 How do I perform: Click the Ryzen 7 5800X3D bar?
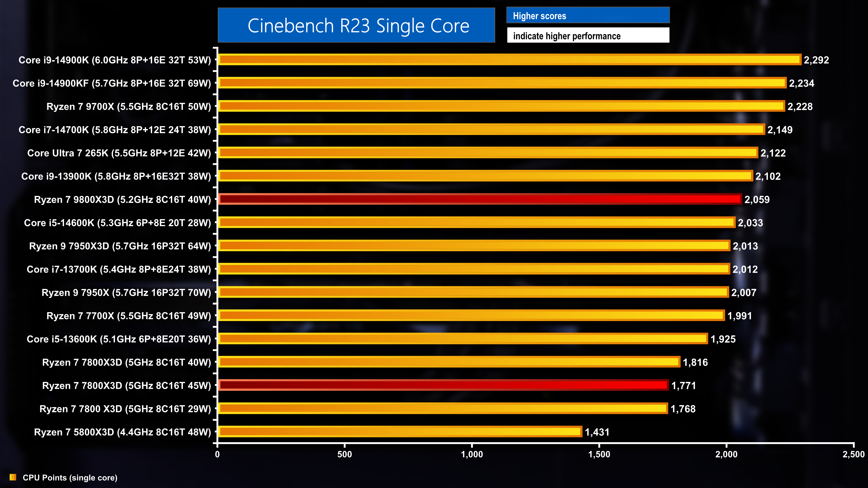coord(400,432)
